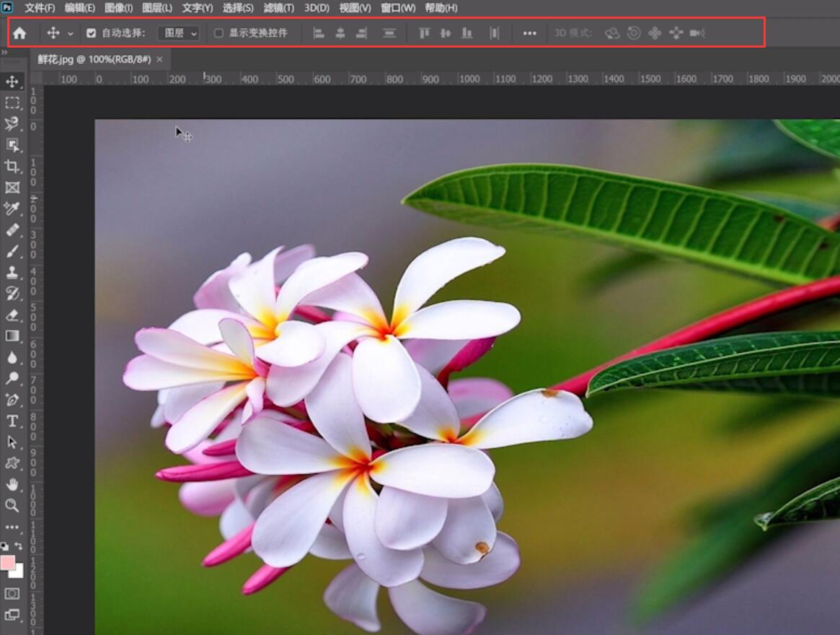Click the 3D video camera icon
840x635 pixels.
tap(697, 33)
